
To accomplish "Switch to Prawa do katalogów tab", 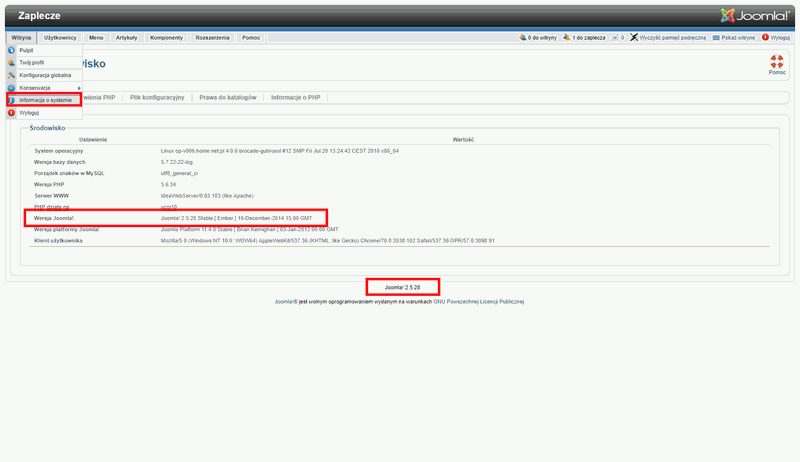I will point(228,97).
